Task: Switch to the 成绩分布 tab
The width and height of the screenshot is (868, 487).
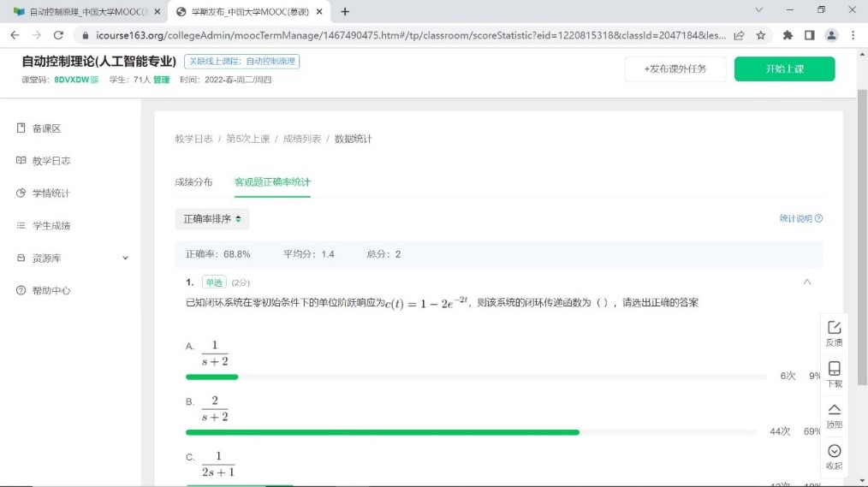Action: point(193,182)
